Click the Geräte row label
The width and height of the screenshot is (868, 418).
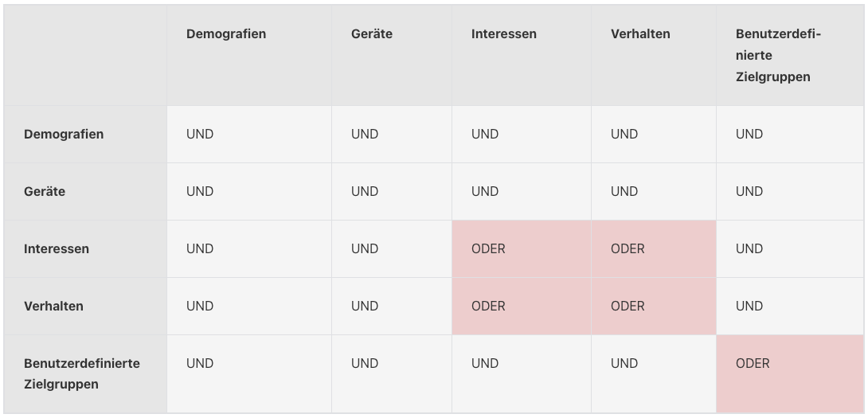(45, 192)
